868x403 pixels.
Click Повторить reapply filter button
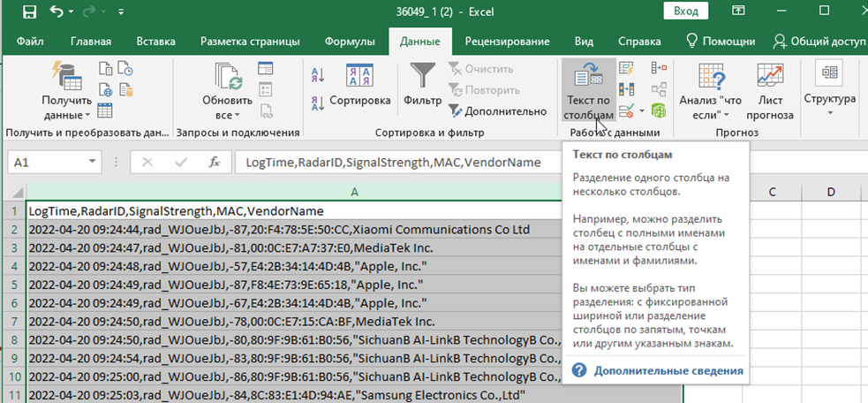tap(484, 90)
